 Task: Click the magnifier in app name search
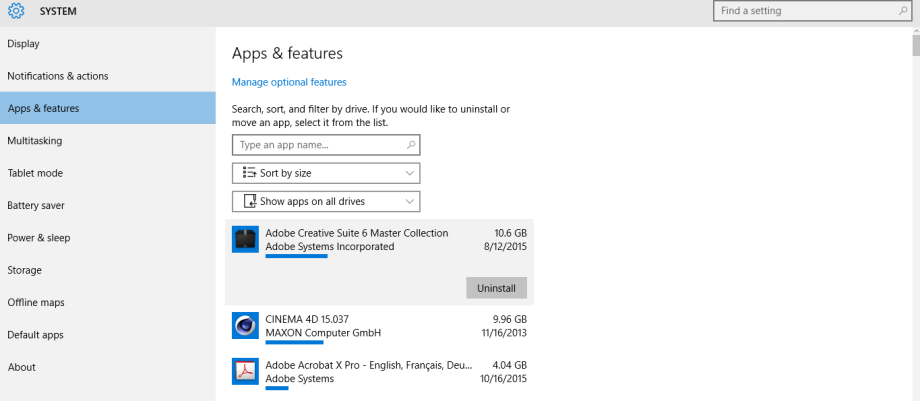411,144
